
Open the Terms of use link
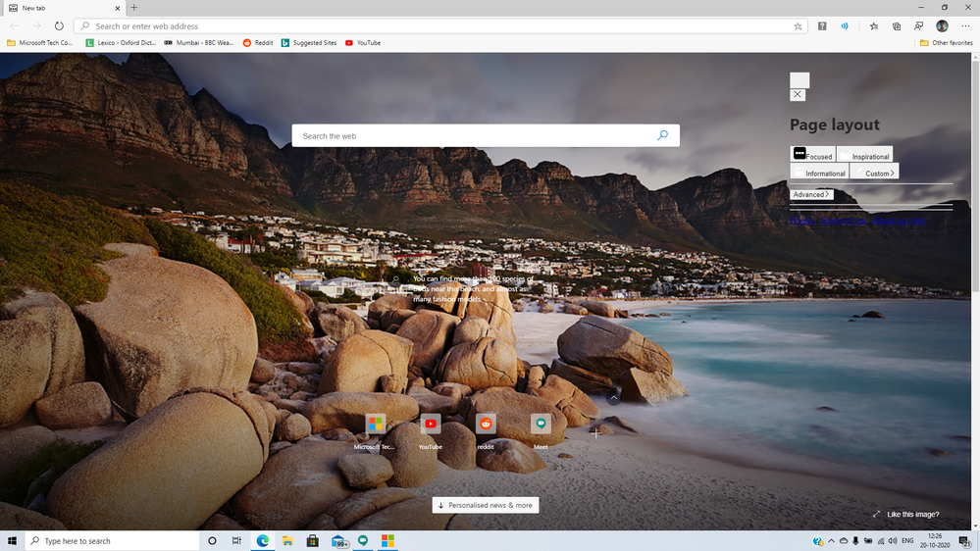click(x=844, y=220)
